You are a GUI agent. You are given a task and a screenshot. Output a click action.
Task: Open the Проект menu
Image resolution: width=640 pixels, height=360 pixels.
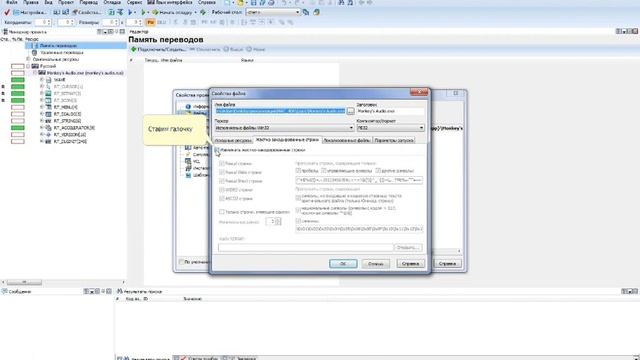click(x=66, y=2)
